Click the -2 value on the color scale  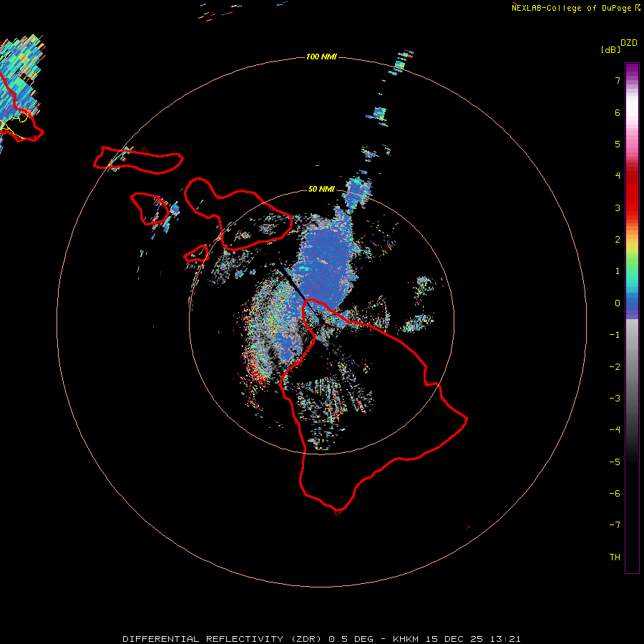click(615, 366)
